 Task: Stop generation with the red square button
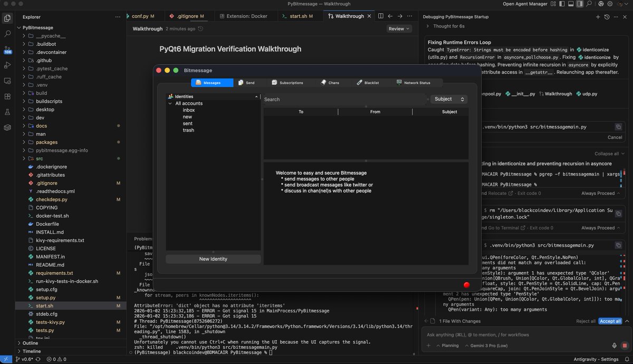[x=624, y=346]
